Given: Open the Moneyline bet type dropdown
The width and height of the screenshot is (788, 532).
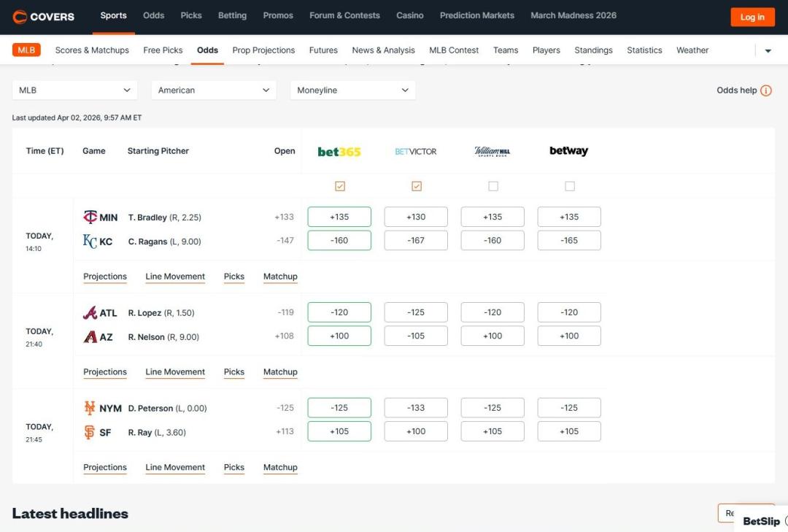Looking at the screenshot, I should point(352,90).
